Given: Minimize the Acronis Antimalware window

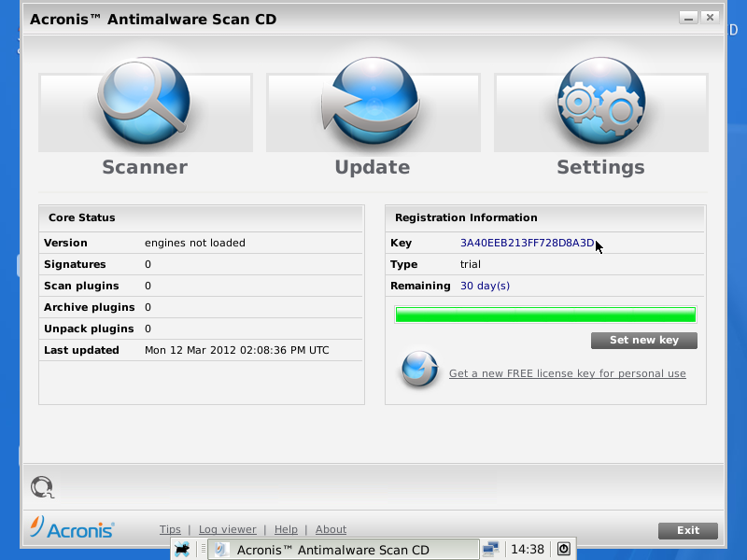Looking at the screenshot, I should [x=688, y=18].
